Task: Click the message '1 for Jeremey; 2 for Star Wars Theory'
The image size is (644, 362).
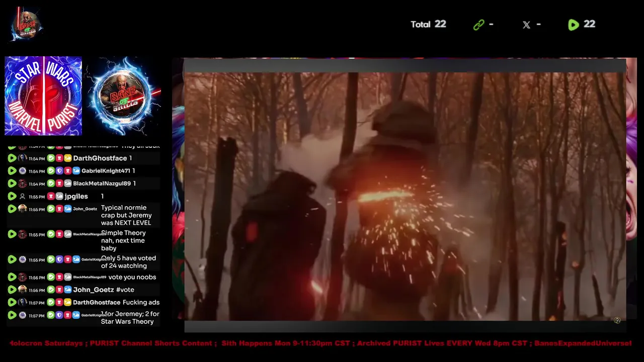Action: (130, 318)
